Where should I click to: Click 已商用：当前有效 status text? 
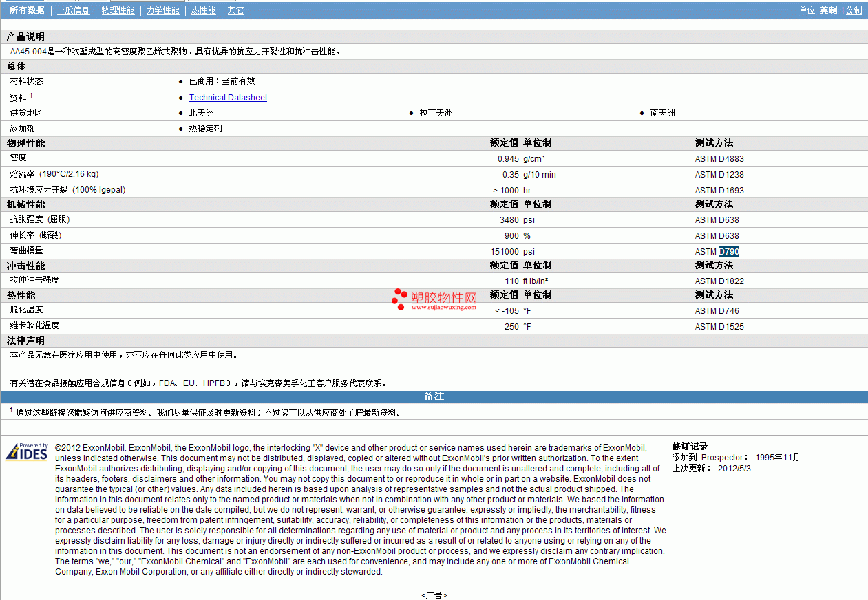(222, 81)
